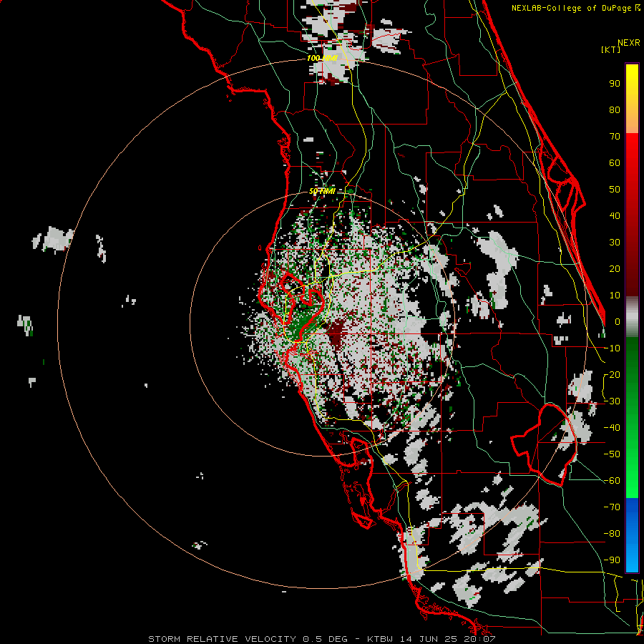Click the -50 knot scale label
The image size is (644, 644).
pyautogui.click(x=612, y=454)
